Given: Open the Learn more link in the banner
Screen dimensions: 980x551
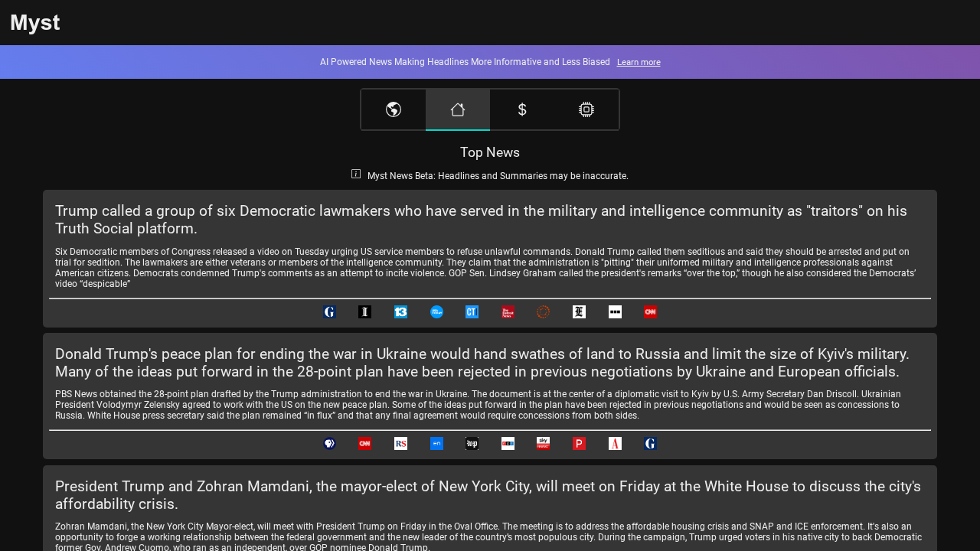Looking at the screenshot, I should [x=638, y=62].
